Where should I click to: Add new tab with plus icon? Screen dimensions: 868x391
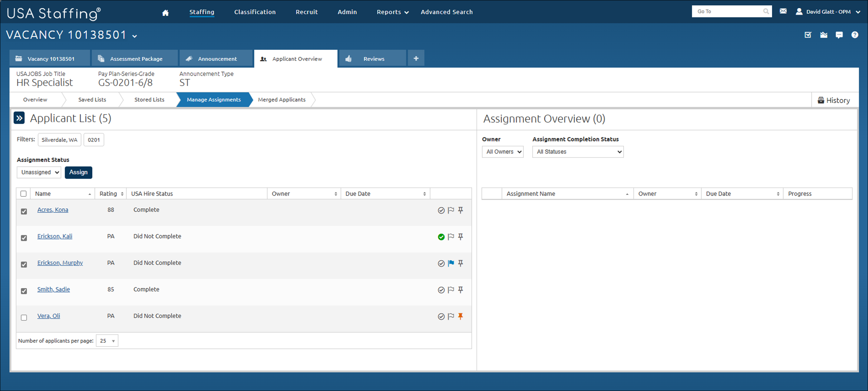(416, 58)
